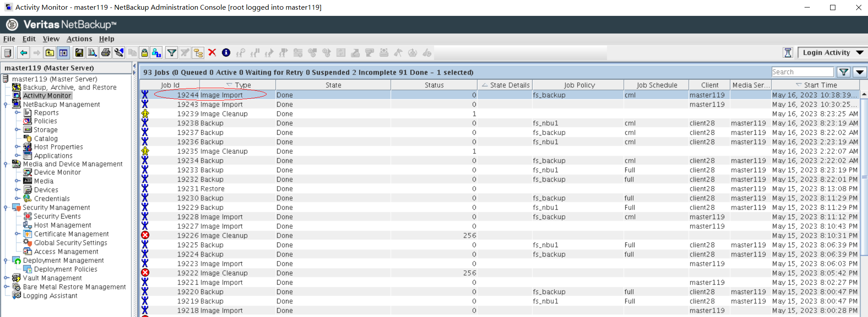Click the filter funnel icon in toolbar

(171, 53)
